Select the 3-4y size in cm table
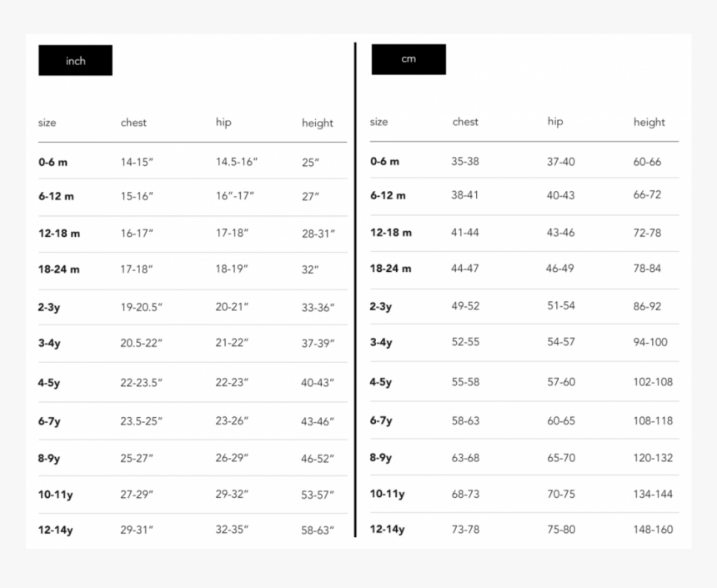 (381, 342)
